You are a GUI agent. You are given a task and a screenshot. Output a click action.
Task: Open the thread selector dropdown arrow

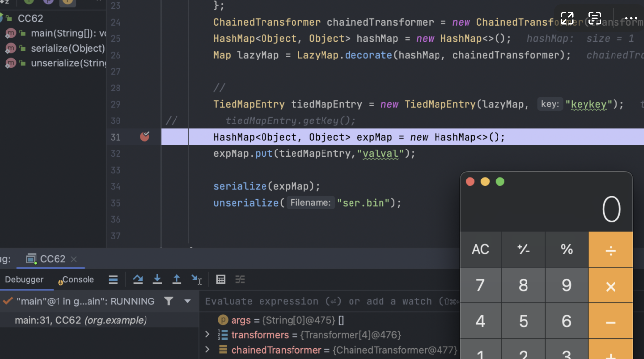[187, 301]
